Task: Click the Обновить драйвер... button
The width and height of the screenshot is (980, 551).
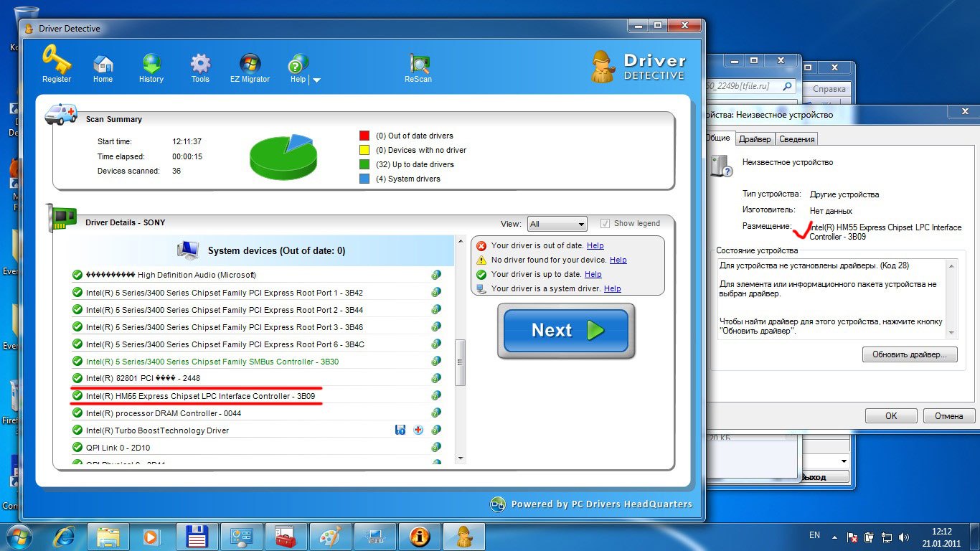Action: (910, 354)
